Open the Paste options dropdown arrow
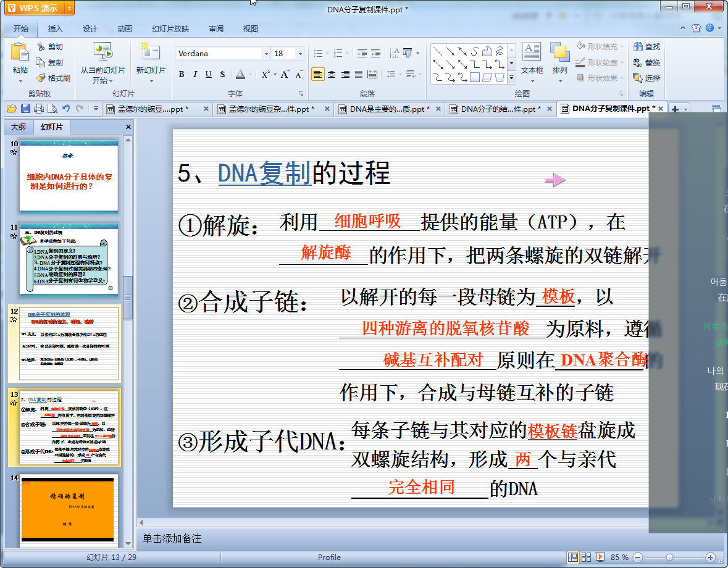The height and width of the screenshot is (568, 728). pyautogui.click(x=20, y=81)
